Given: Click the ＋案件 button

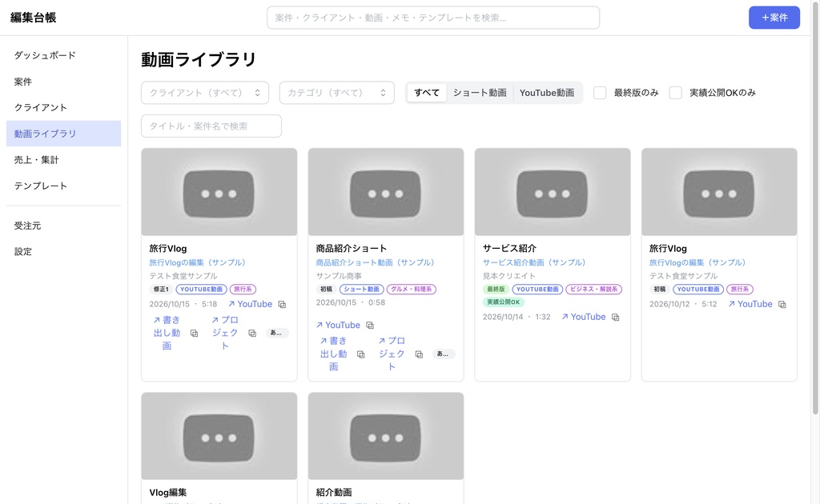Looking at the screenshot, I should (x=774, y=18).
